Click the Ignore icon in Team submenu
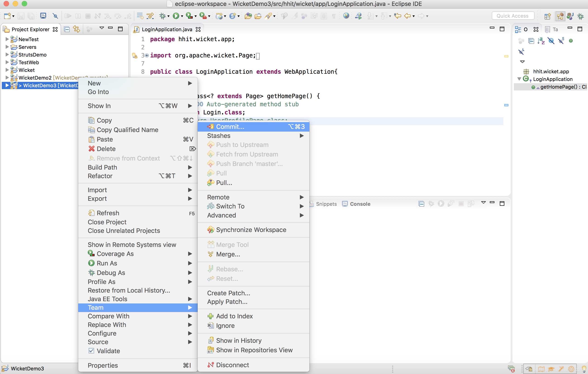Image resolution: width=588 pixels, height=374 pixels. [210, 326]
